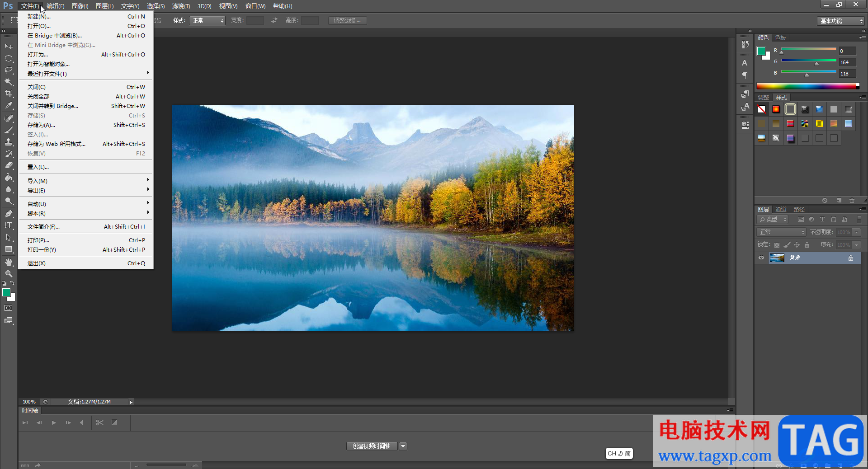Screen dimensions: 868x469
Task: Switch to the 通道 tab
Action: click(x=781, y=210)
